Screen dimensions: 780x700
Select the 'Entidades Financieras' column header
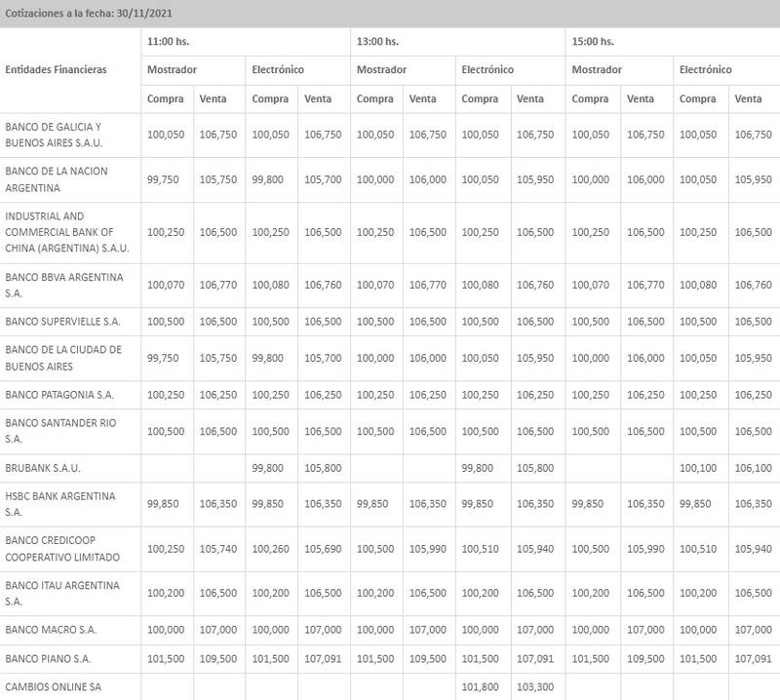coord(56,70)
